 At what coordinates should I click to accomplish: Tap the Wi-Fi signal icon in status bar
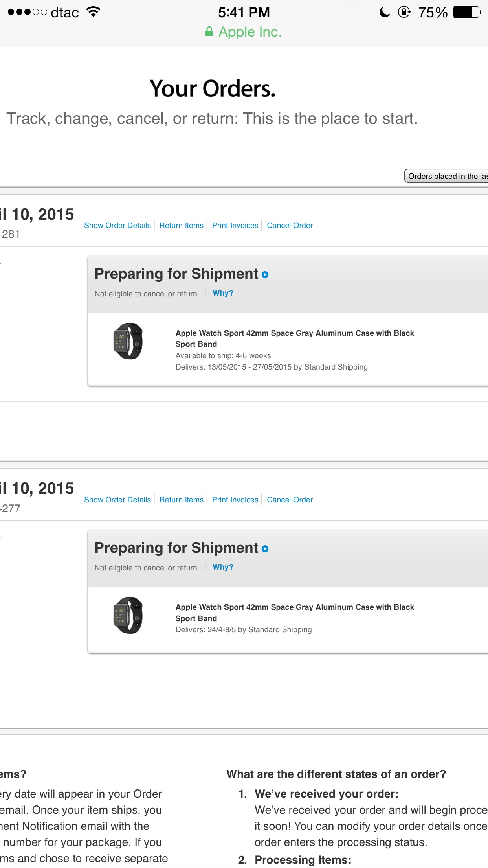[94, 12]
